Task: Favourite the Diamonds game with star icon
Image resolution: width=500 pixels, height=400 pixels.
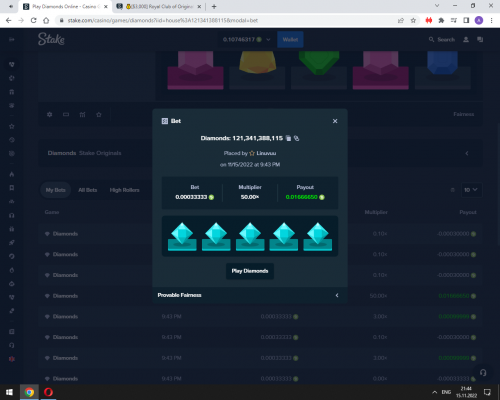Action: (x=99, y=114)
